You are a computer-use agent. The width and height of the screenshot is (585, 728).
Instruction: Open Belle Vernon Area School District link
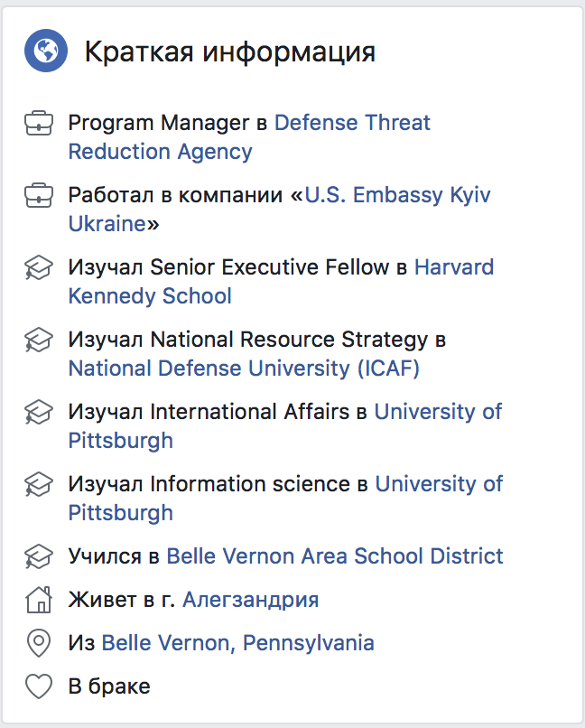pyautogui.click(x=335, y=556)
